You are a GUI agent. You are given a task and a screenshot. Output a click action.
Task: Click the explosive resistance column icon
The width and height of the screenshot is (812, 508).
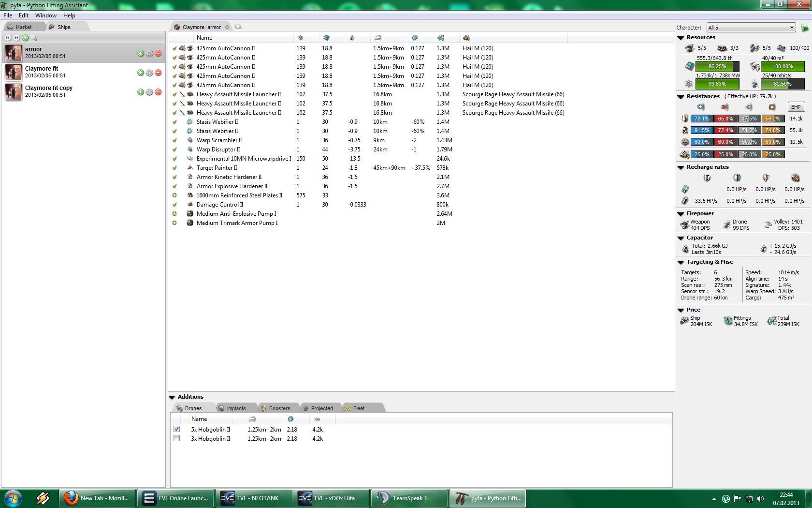[x=772, y=107]
